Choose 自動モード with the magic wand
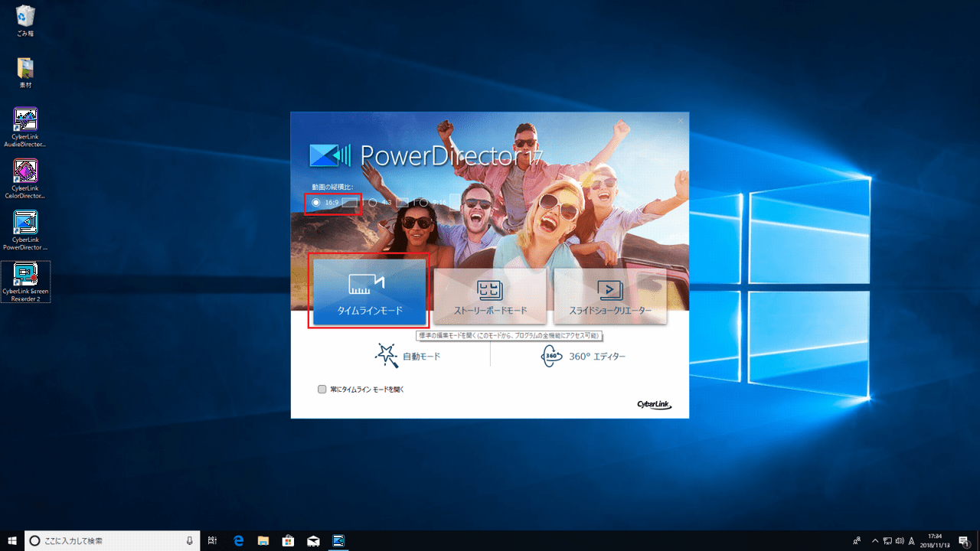The width and height of the screenshot is (980, 551). click(407, 356)
